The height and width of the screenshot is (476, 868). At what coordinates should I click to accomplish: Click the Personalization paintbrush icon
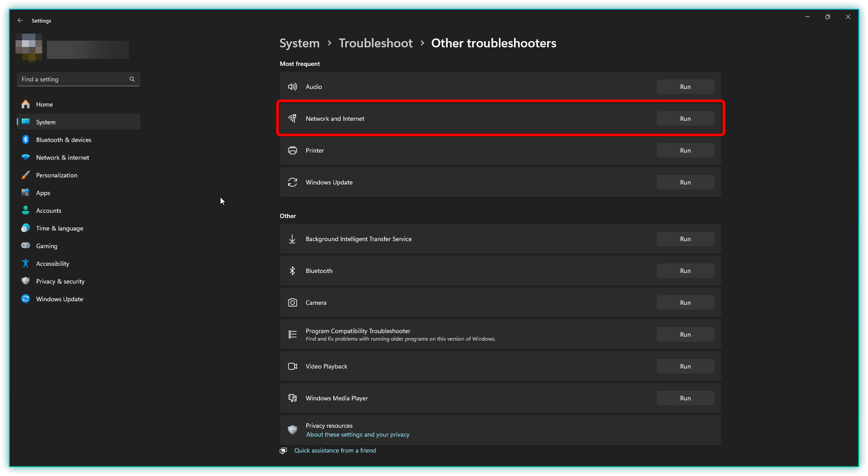(x=26, y=175)
